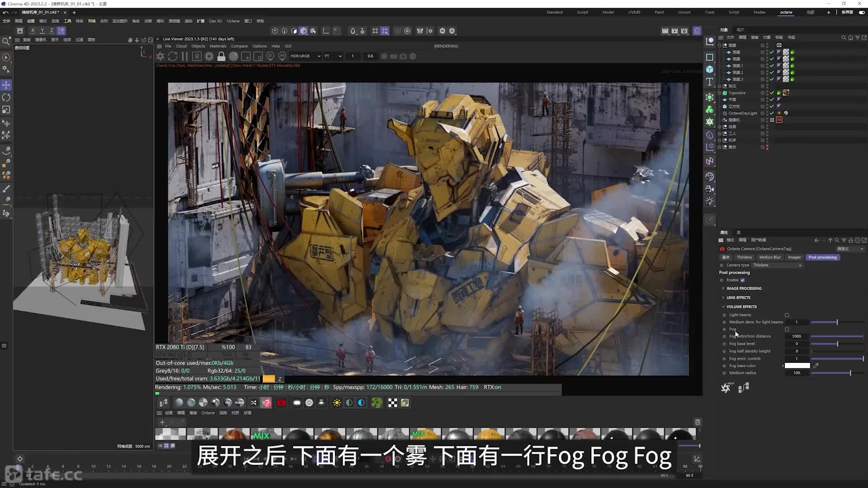Toggle the Live Viewer lock resolution padlock
The height and width of the screenshot is (488, 868).
coord(221,56)
